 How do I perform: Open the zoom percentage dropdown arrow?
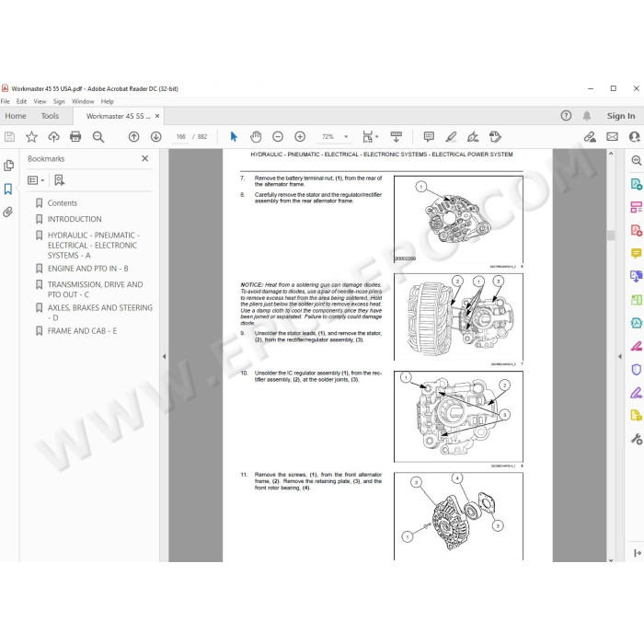pyautogui.click(x=346, y=137)
